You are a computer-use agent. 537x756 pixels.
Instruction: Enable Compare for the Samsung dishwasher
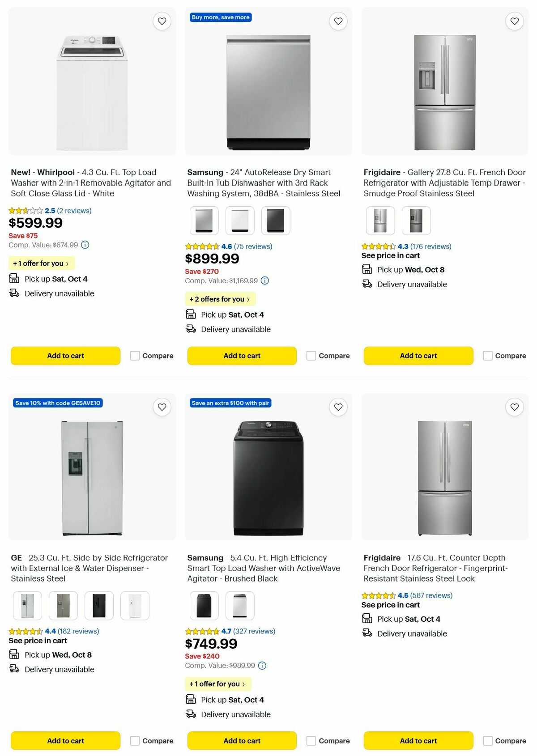click(x=311, y=356)
